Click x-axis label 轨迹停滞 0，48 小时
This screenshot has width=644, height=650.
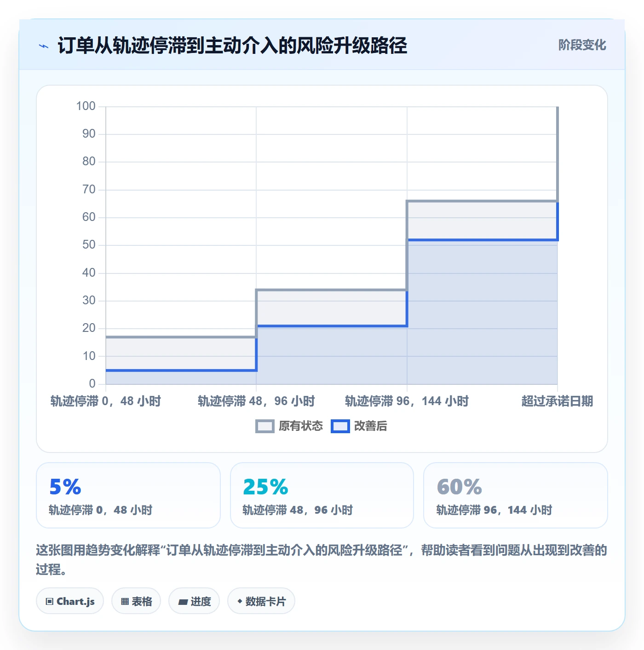click(106, 401)
